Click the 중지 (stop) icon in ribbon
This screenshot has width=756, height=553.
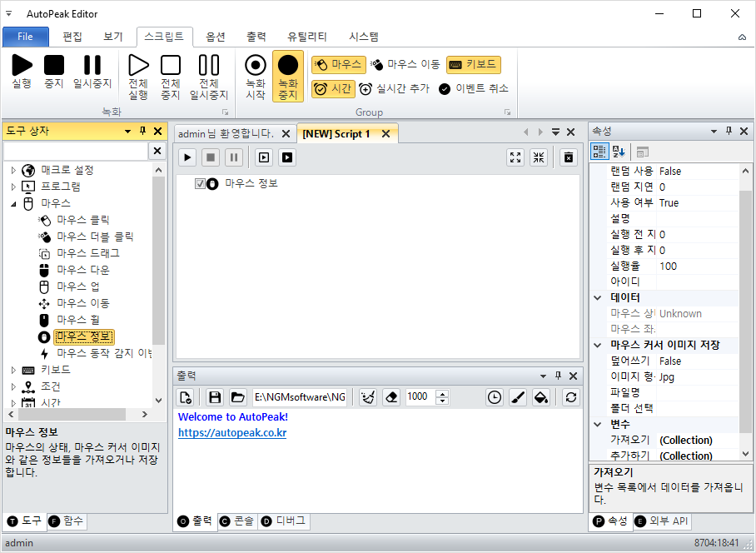click(x=54, y=72)
